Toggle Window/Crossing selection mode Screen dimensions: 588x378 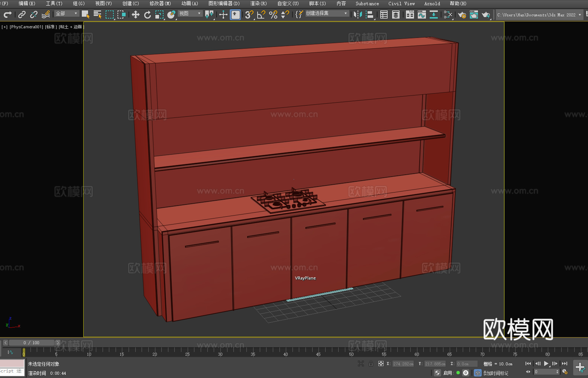[122, 14]
